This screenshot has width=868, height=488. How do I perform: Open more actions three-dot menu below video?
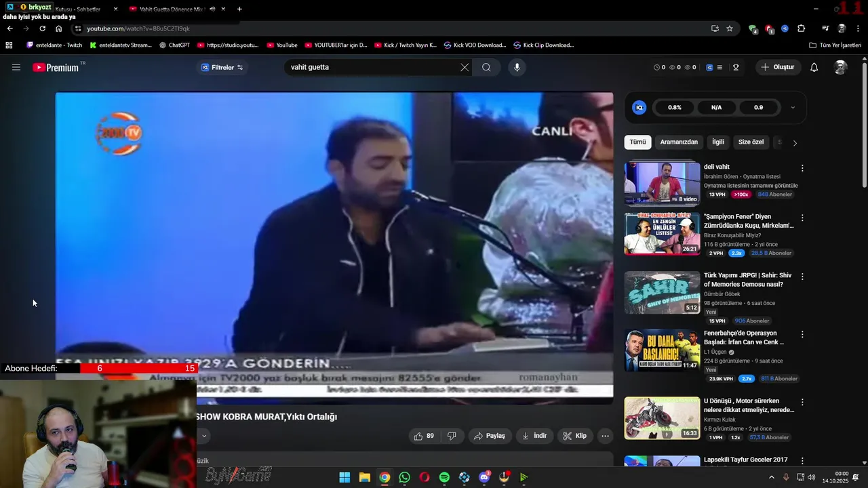click(606, 436)
